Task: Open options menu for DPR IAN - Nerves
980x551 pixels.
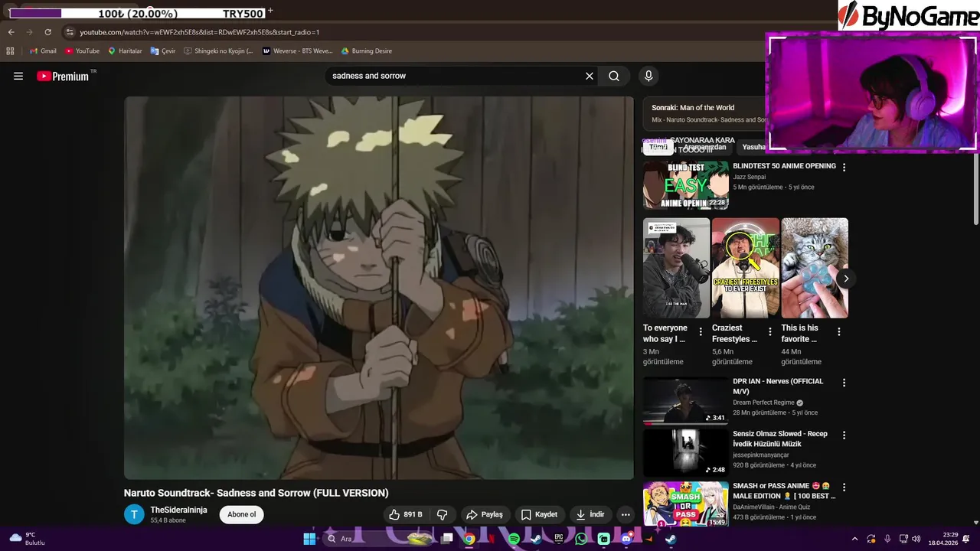Action: 844,383
